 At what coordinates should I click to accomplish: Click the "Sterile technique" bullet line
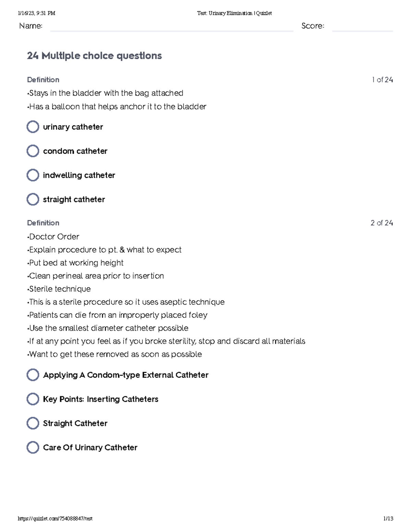click(x=60, y=289)
